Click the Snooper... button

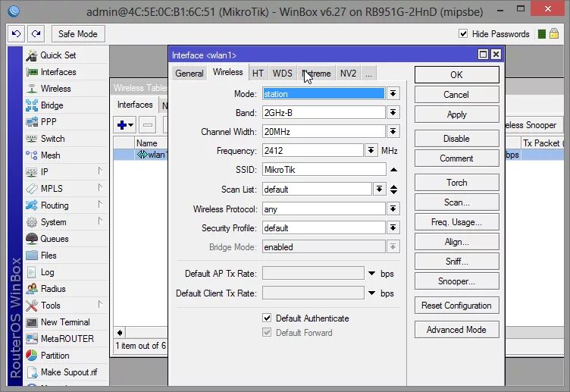coord(456,281)
